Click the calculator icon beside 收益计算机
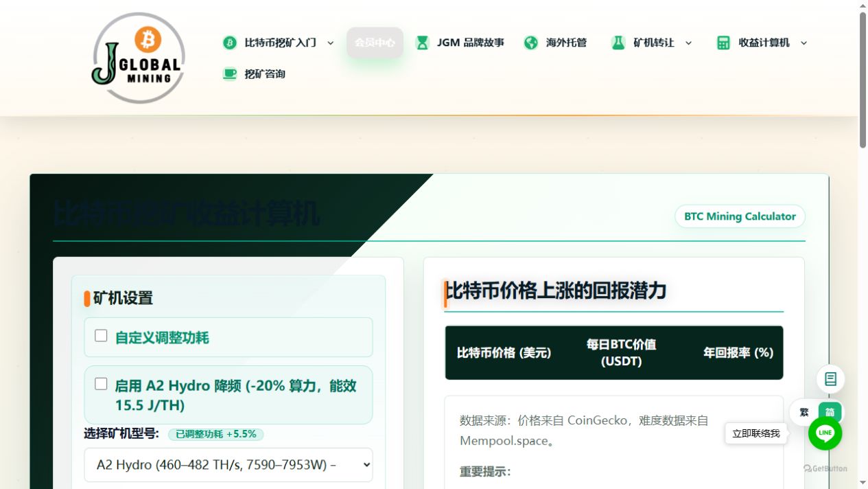868x489 pixels. coord(723,43)
